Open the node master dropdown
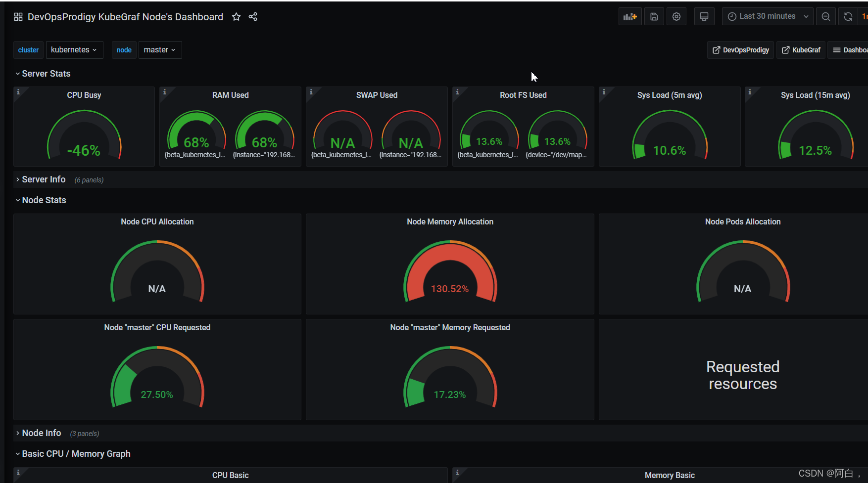This screenshot has width=868, height=483. coord(160,50)
